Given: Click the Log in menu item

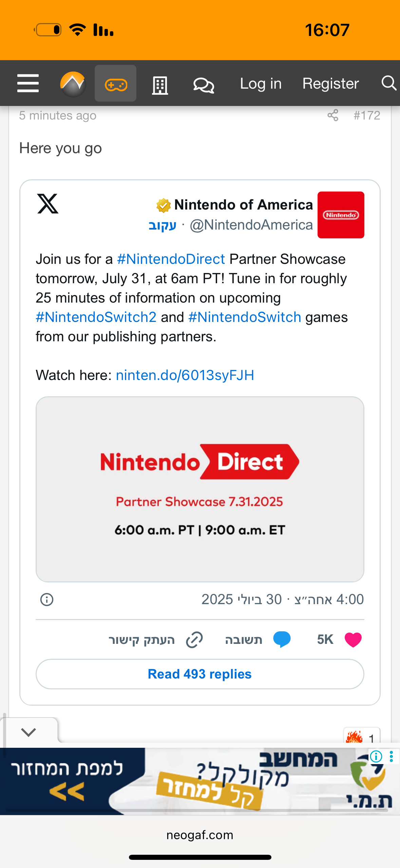Looking at the screenshot, I should (261, 84).
